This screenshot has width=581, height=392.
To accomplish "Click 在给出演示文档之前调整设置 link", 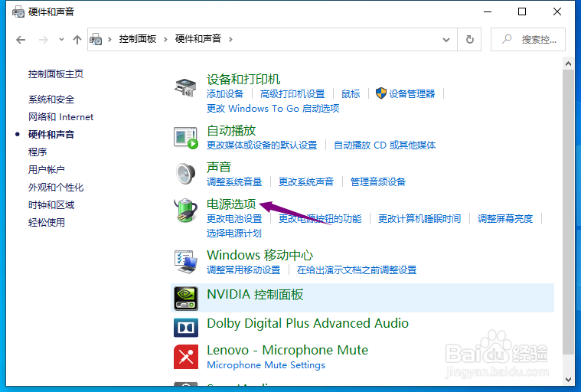I will [x=357, y=270].
